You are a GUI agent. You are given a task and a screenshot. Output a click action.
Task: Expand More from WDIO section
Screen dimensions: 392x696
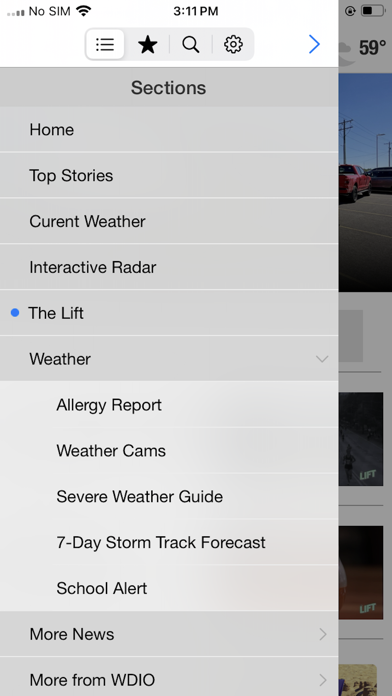pyautogui.click(x=169, y=677)
